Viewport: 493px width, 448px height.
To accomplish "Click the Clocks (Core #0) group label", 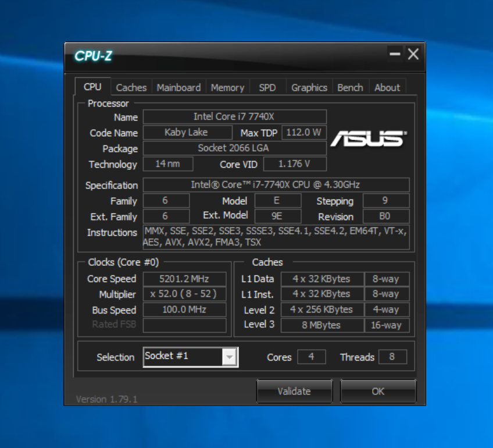I will [123, 262].
